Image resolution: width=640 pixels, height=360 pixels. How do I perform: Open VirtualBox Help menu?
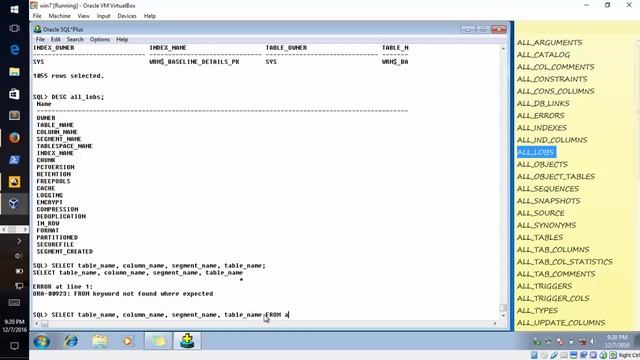point(150,16)
